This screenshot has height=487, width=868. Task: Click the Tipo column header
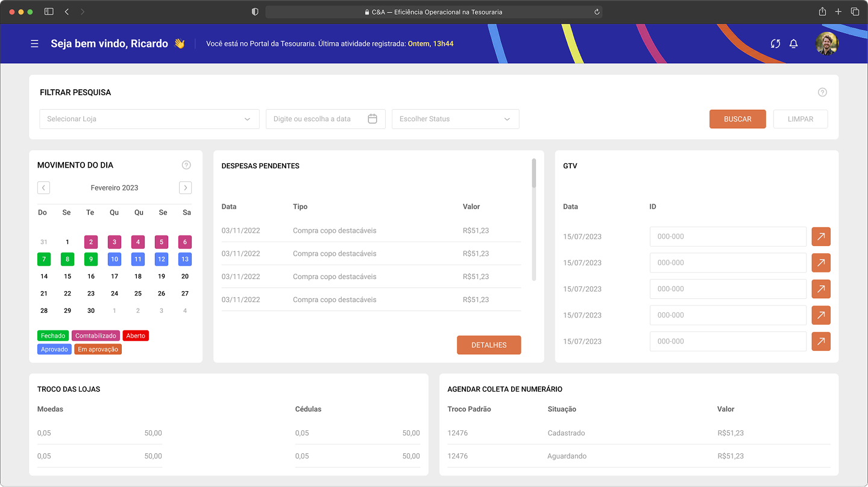coord(300,206)
